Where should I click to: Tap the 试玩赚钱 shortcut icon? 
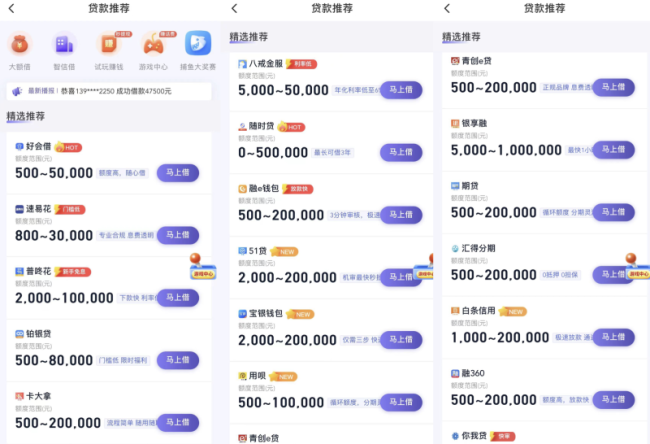tap(109, 44)
